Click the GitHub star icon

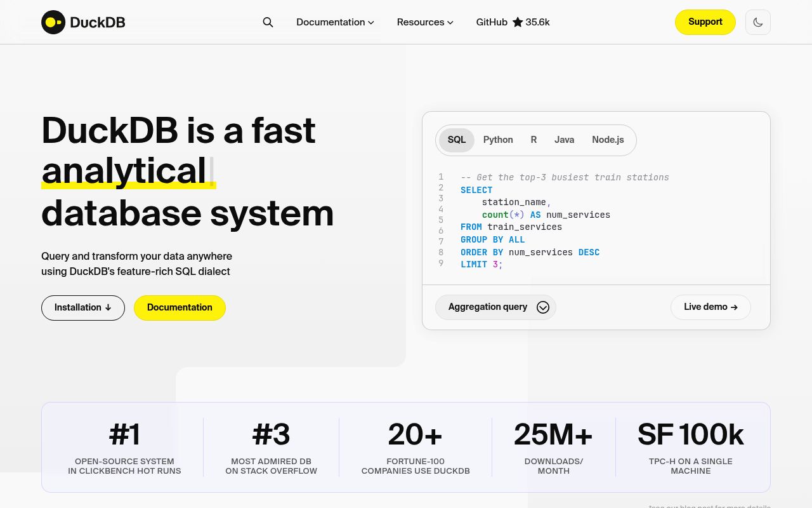tap(518, 22)
